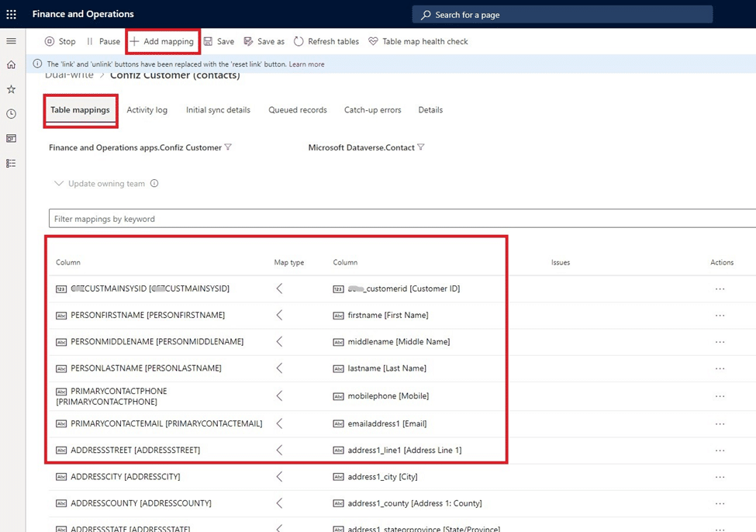Open actions menu for emailaddress1 row
Screen dimensions: 756x532
[720, 424]
